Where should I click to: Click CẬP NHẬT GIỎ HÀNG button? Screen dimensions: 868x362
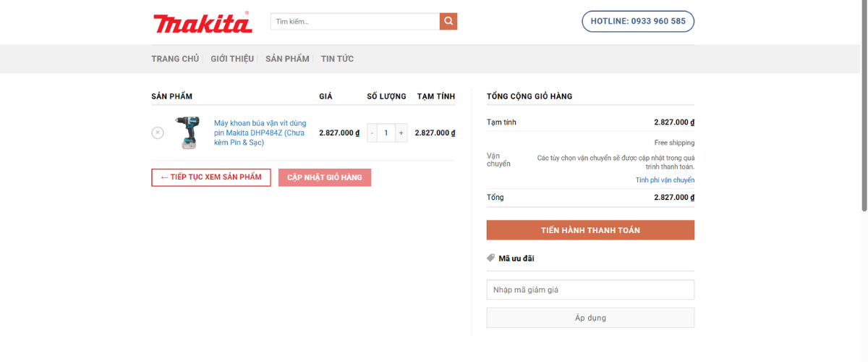[x=325, y=177]
